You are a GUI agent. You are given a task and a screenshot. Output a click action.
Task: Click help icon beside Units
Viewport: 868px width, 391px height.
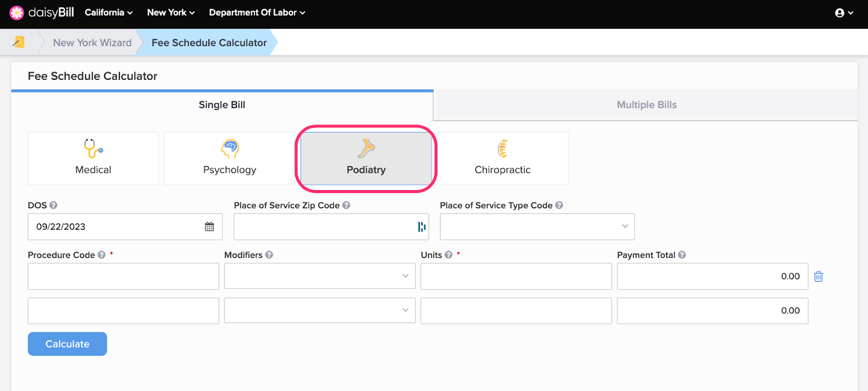449,255
